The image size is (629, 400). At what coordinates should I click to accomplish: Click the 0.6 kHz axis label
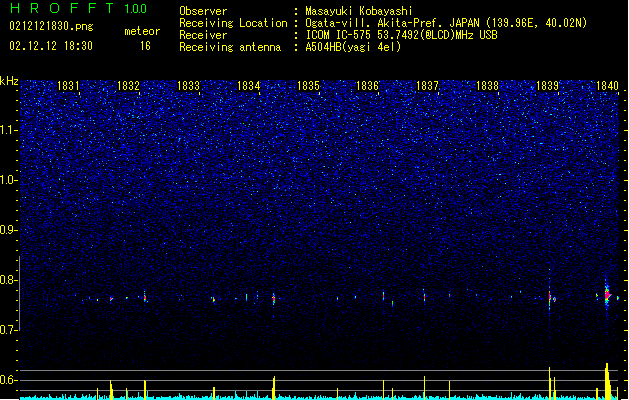pos(8,380)
